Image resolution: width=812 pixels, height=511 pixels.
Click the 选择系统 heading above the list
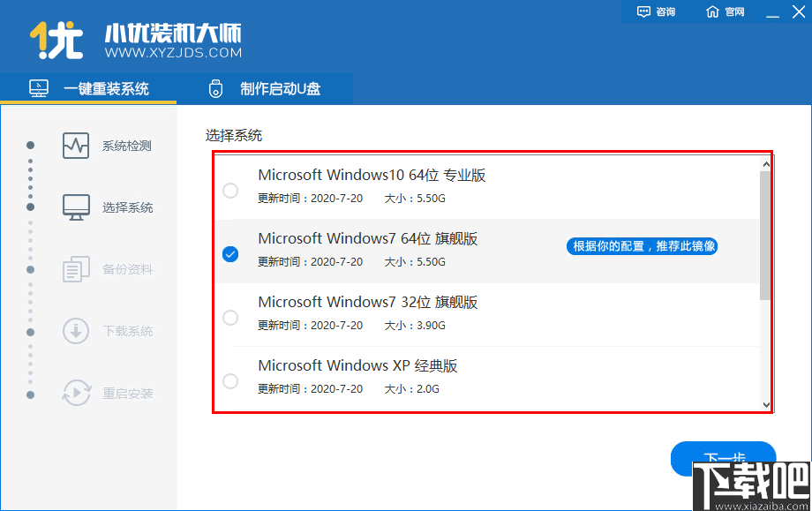(234, 136)
